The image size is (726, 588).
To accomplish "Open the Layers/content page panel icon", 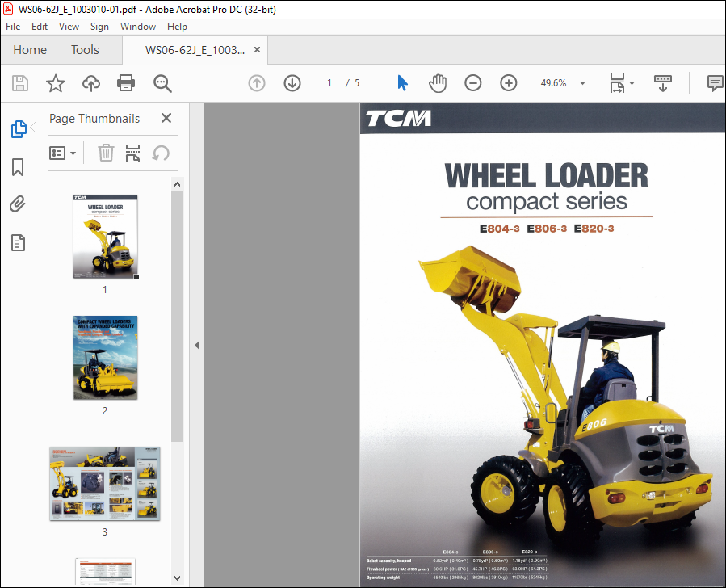I will (18, 242).
